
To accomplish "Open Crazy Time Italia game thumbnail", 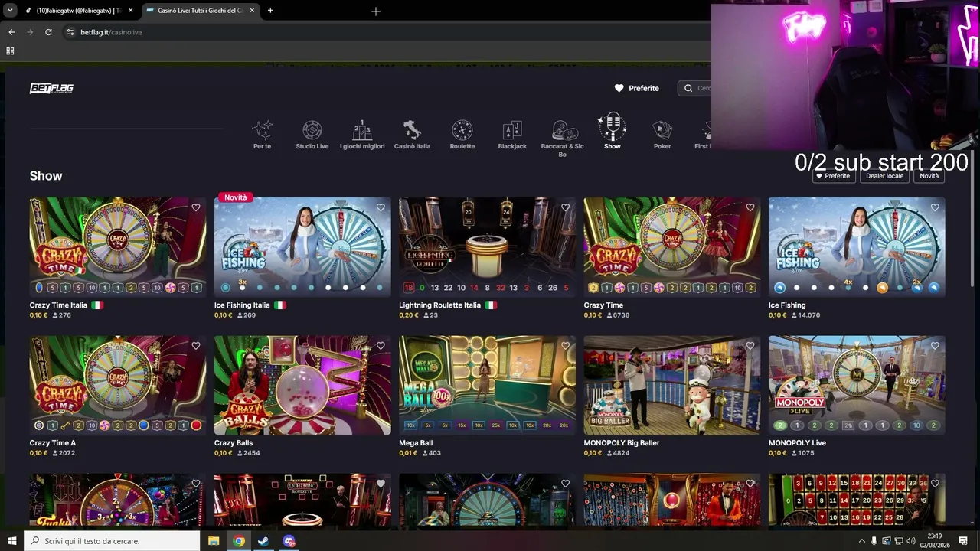I will [x=118, y=246].
